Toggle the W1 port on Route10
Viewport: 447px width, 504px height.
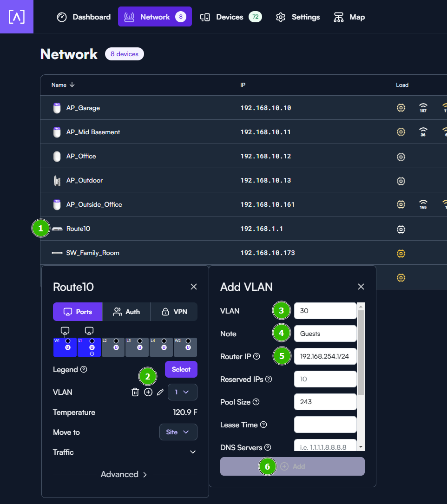(x=65, y=347)
